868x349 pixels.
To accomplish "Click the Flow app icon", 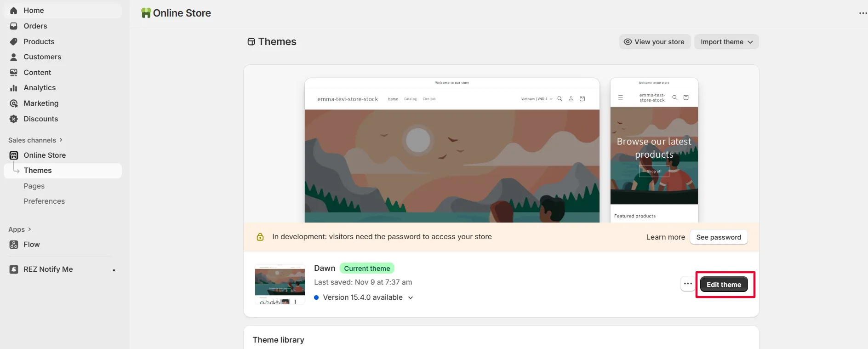I will (x=14, y=245).
